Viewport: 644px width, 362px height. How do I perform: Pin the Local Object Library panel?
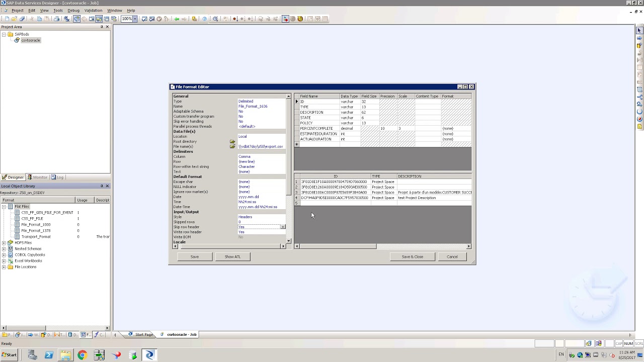click(101, 186)
